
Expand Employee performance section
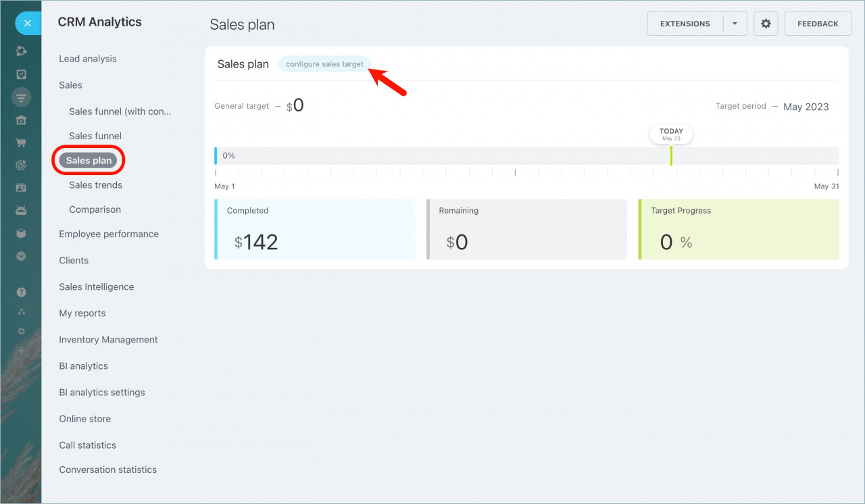click(x=109, y=234)
